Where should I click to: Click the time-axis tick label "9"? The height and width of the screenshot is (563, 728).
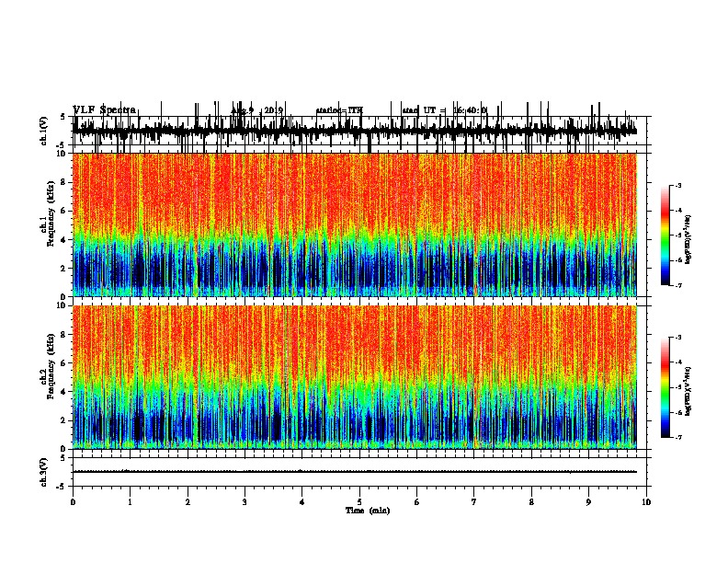[x=588, y=502]
